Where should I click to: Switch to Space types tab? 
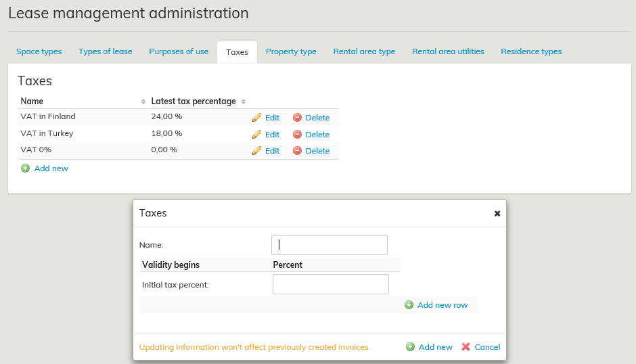click(x=39, y=51)
